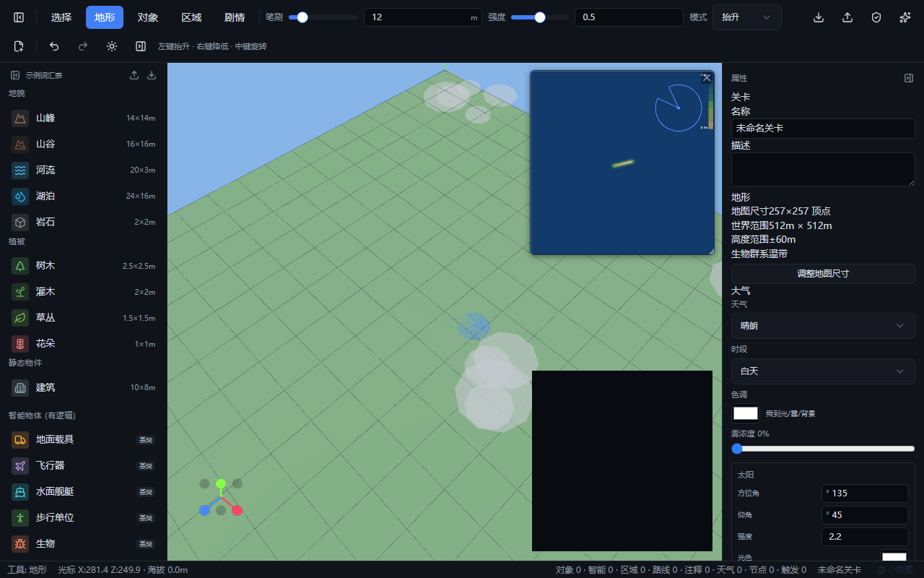Click the 名称 field containing 未命名关卡

coord(823,129)
